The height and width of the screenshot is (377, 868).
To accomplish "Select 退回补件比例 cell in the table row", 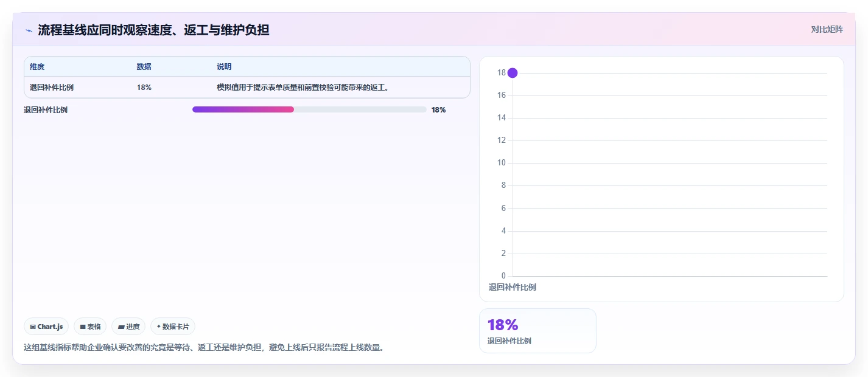I will coord(52,88).
